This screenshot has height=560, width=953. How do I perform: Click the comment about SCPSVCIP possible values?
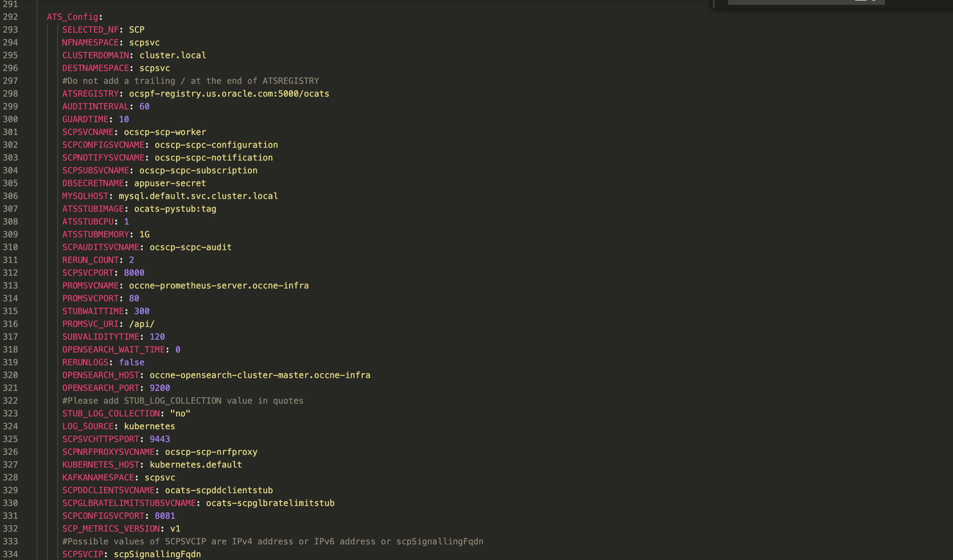tap(272, 541)
